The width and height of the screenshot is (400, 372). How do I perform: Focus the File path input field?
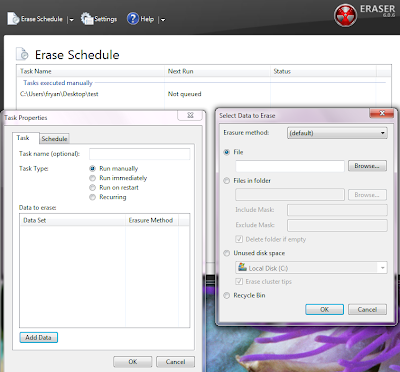(x=290, y=166)
